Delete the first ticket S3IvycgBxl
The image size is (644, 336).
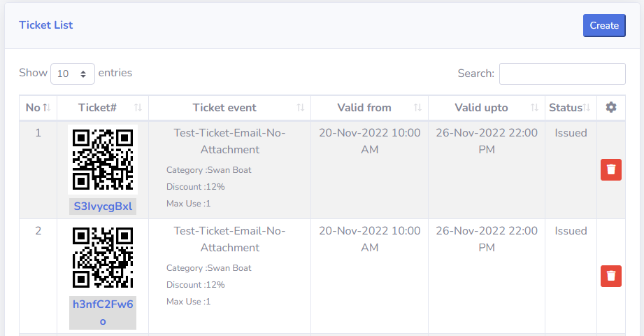(x=611, y=169)
